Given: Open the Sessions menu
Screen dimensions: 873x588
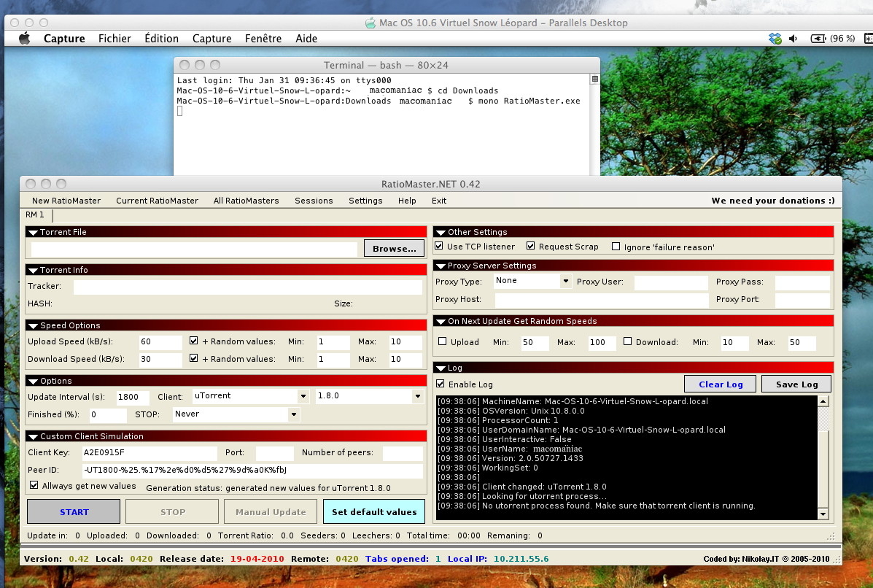Looking at the screenshot, I should 314,201.
